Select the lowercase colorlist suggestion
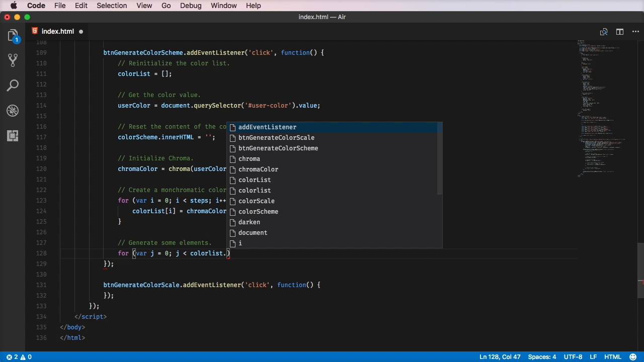Image resolution: width=644 pixels, height=362 pixels. (x=334, y=191)
